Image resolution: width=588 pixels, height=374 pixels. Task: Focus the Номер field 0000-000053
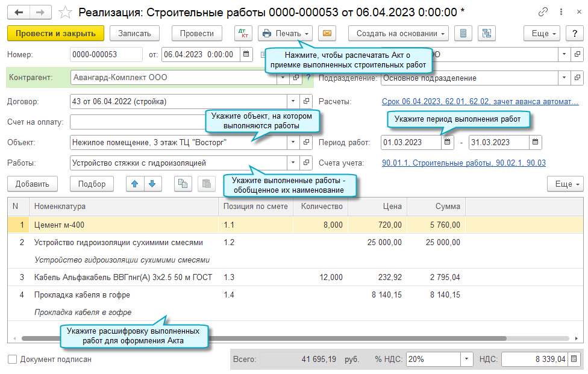106,54
